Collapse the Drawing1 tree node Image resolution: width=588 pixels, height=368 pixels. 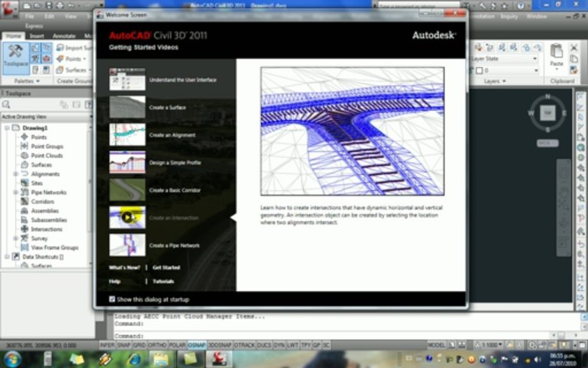point(7,128)
